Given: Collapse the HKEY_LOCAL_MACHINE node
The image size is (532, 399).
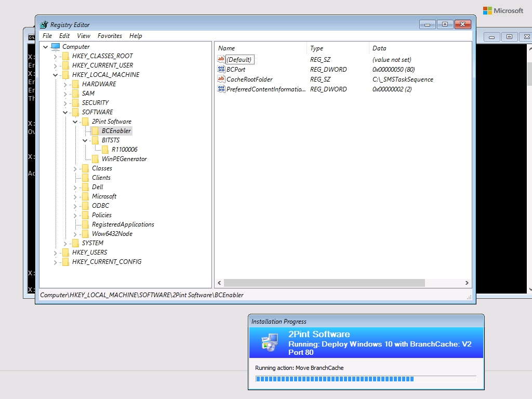Looking at the screenshot, I should (x=56, y=75).
